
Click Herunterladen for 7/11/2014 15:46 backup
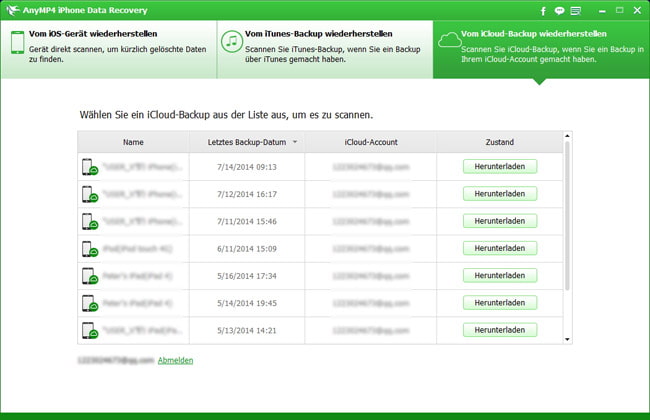(500, 221)
